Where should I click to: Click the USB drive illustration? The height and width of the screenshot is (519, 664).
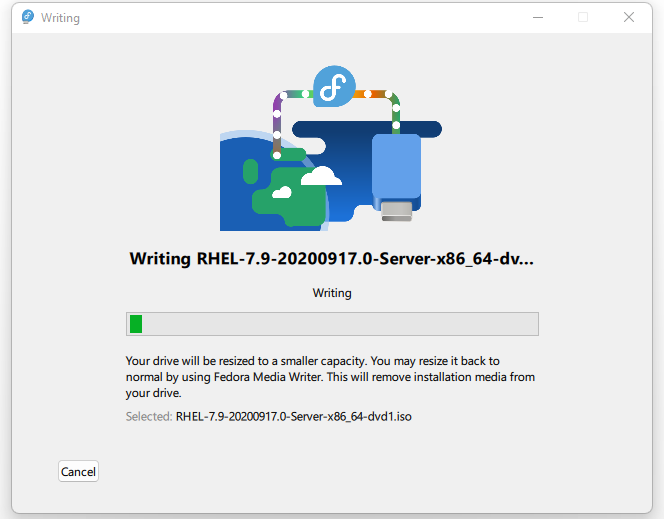(x=396, y=177)
